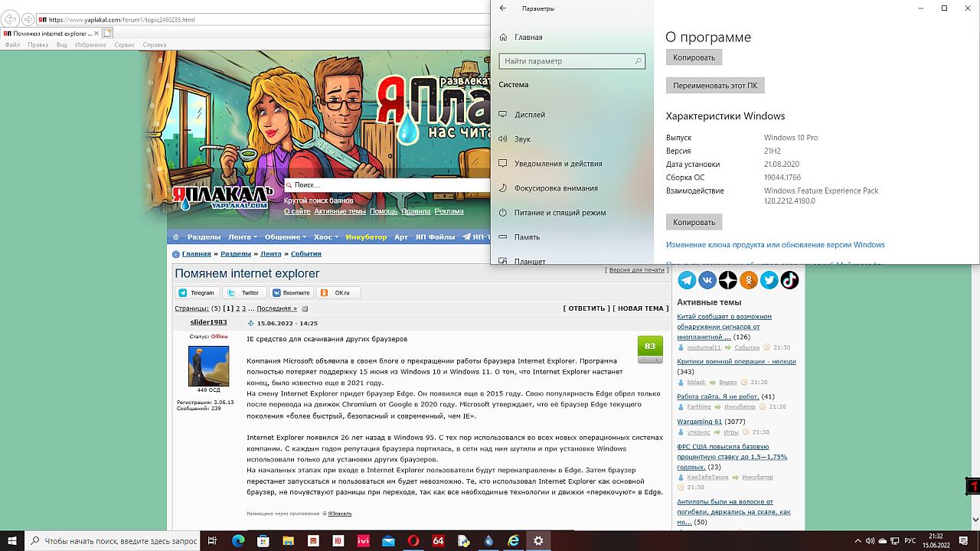Image resolution: width=980 pixels, height=551 pixels.
Task: Open 'Работа сайта. Я не робот.' topic
Action: (717, 396)
